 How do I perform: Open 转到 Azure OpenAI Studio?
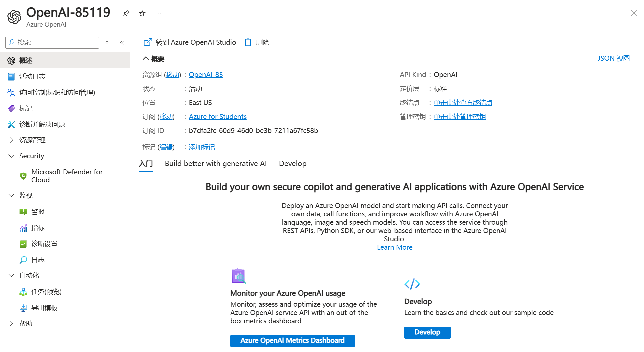(x=190, y=42)
